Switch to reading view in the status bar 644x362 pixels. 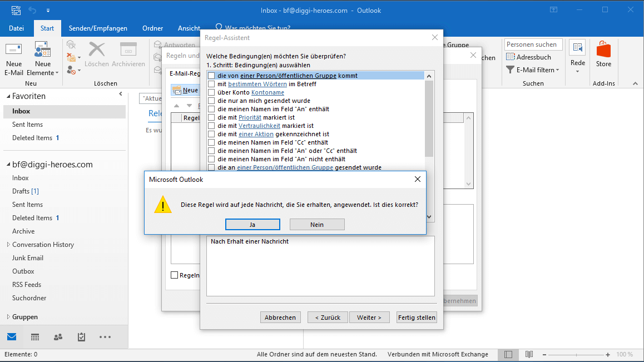point(529,354)
